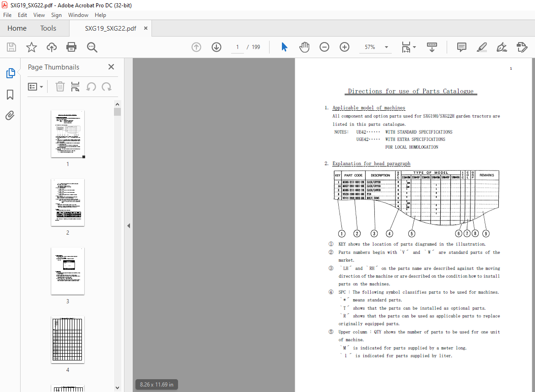Go to next page arrow icon
Image resolution: width=535 pixels, height=392 pixels.
(216, 47)
